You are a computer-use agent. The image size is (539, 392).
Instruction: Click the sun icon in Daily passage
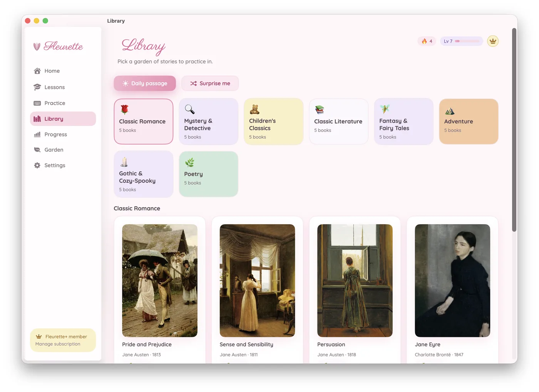coord(126,83)
